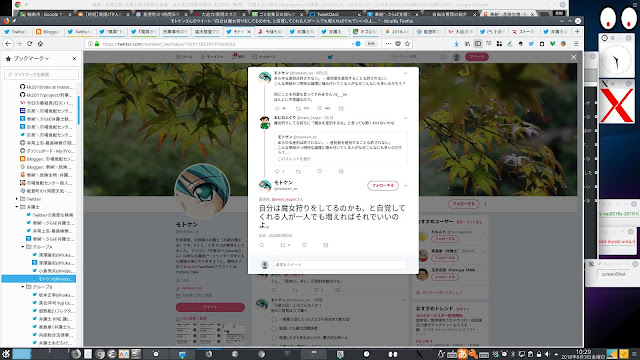Expand the Twitter bookmark folder
Screen dimensions: 640x360
coord(17,199)
